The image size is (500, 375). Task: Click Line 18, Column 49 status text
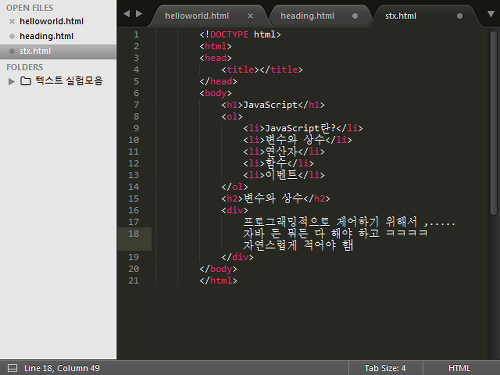click(x=62, y=368)
